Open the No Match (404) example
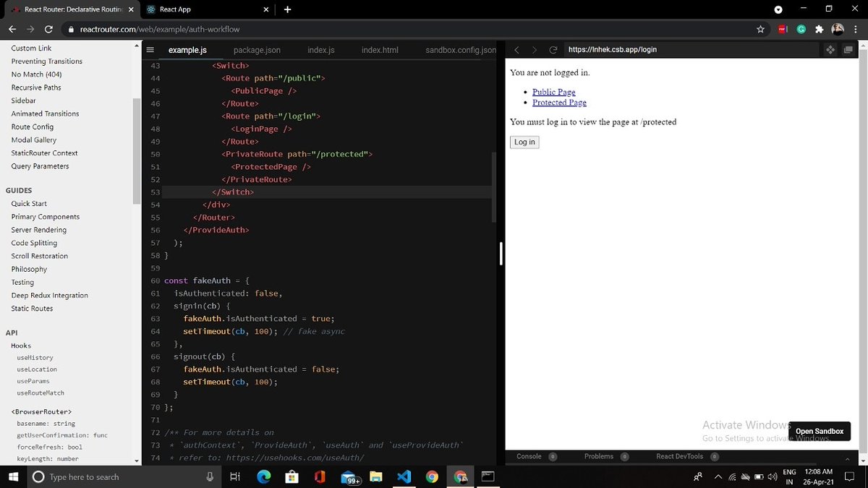868x488 pixels. pos(36,74)
